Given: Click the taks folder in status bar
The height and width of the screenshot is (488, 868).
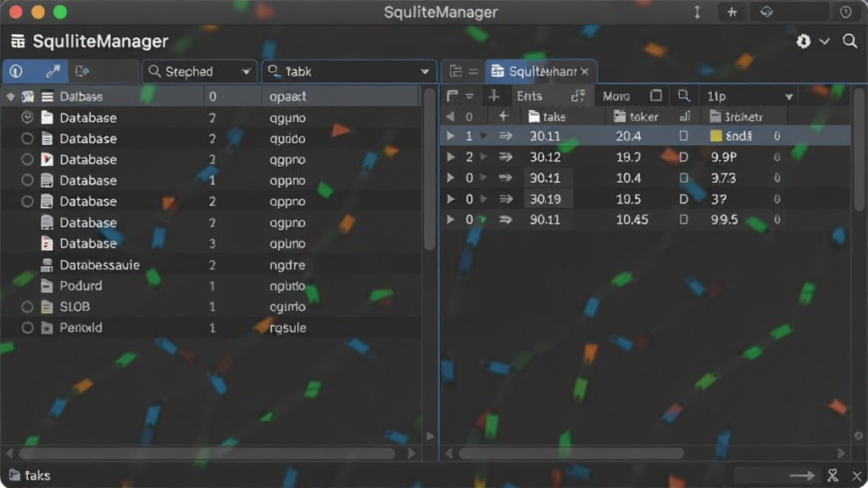Looking at the screenshot, I should (x=30, y=475).
